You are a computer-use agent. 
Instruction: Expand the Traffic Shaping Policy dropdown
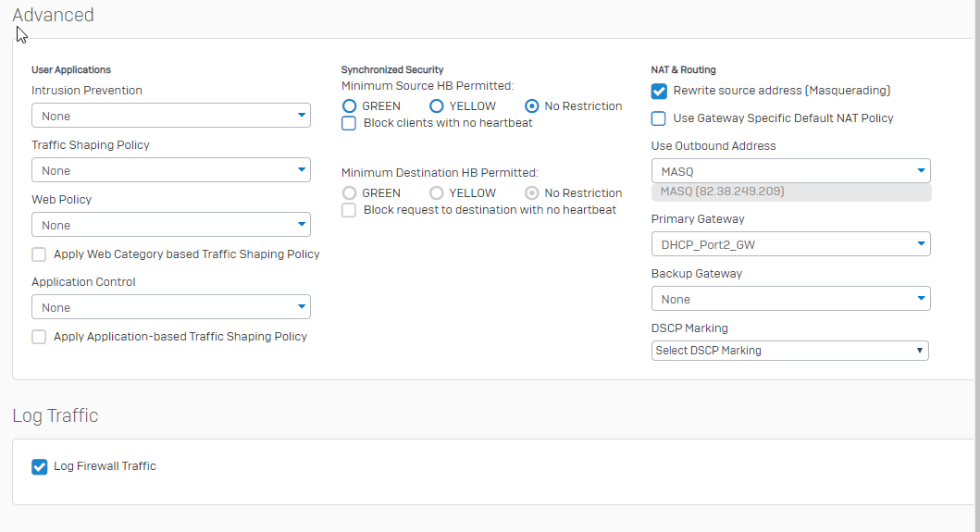point(170,170)
